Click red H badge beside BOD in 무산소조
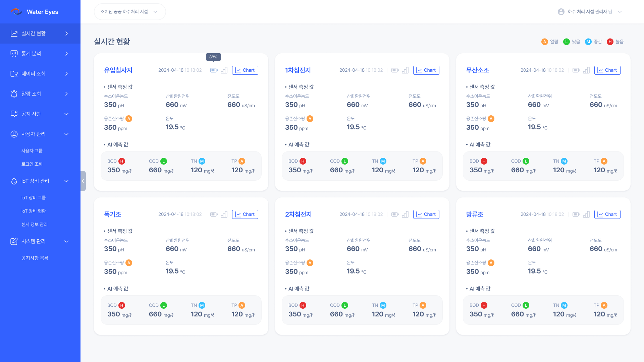The height and width of the screenshot is (362, 644). click(484, 161)
